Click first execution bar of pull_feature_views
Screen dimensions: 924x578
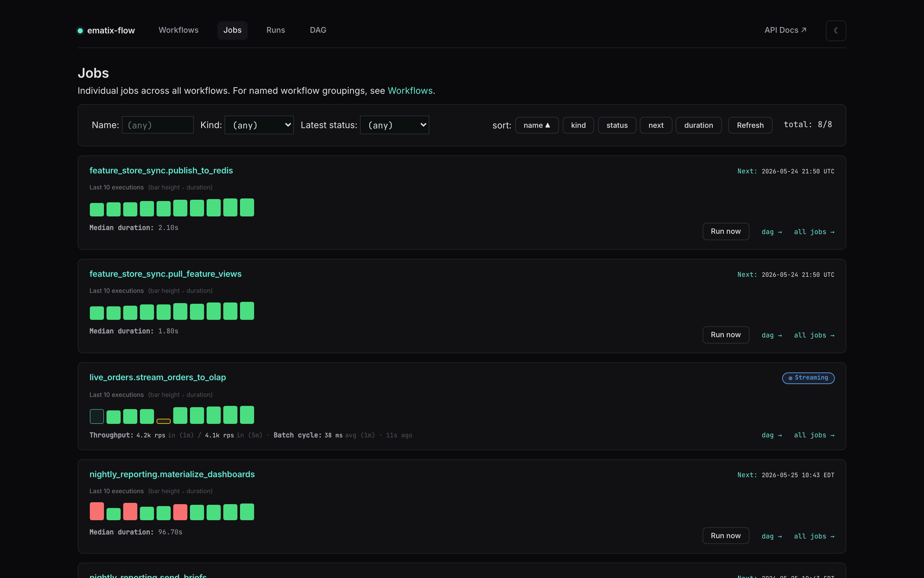(97, 313)
